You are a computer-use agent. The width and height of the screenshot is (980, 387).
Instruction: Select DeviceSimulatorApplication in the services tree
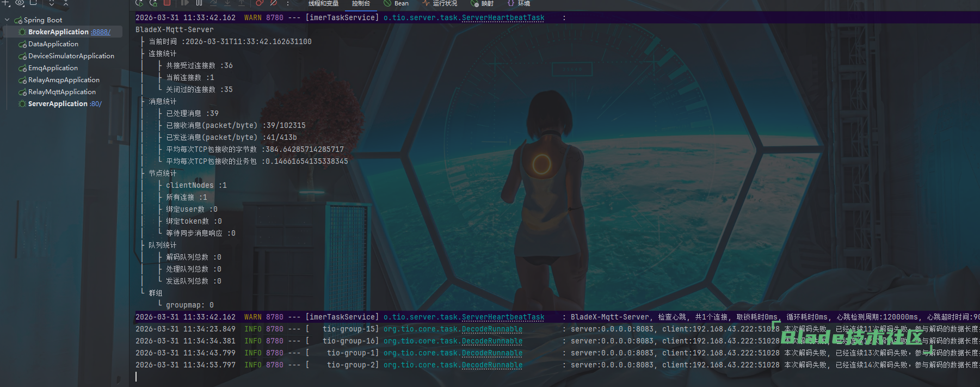pyautogui.click(x=71, y=56)
